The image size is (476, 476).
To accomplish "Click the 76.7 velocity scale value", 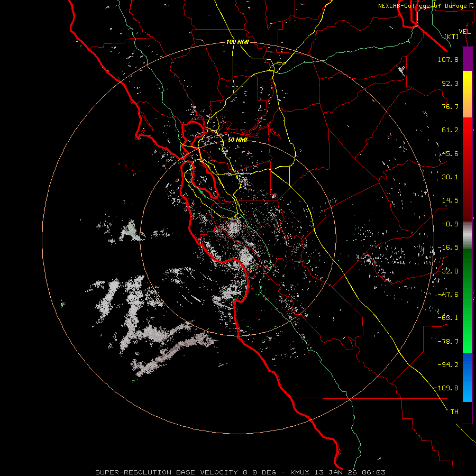I will point(450,106).
